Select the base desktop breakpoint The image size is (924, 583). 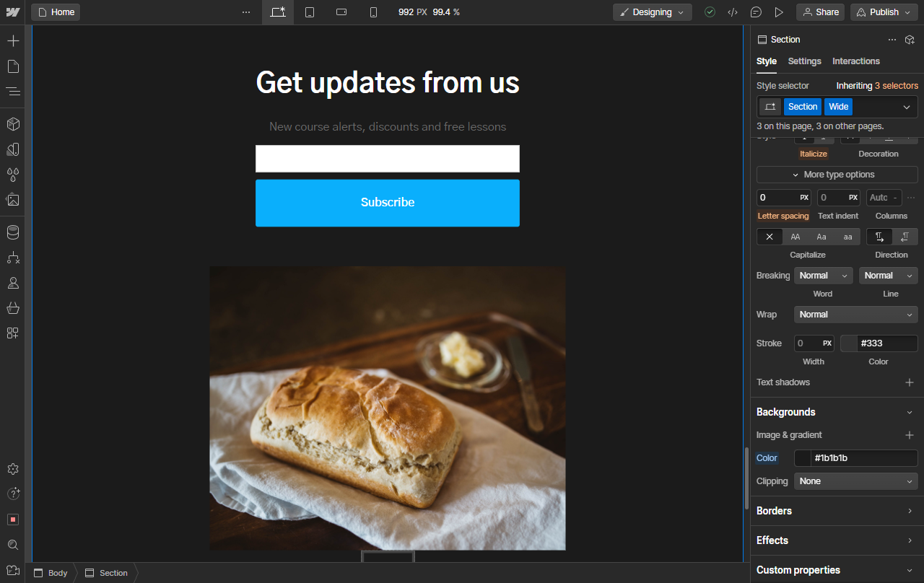point(278,12)
